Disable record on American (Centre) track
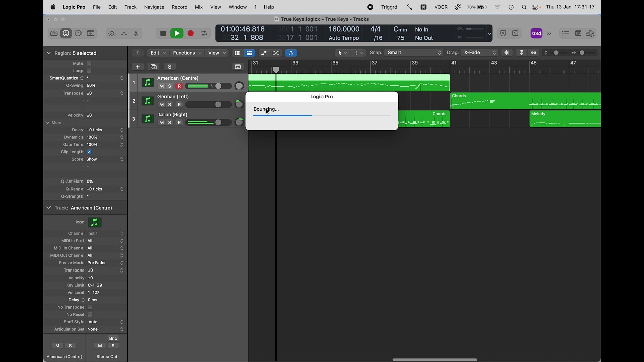The height and width of the screenshot is (362, 644). (x=179, y=86)
